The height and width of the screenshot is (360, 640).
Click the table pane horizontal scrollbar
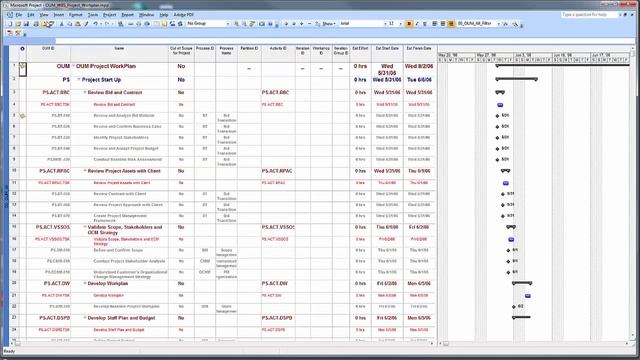223,344
